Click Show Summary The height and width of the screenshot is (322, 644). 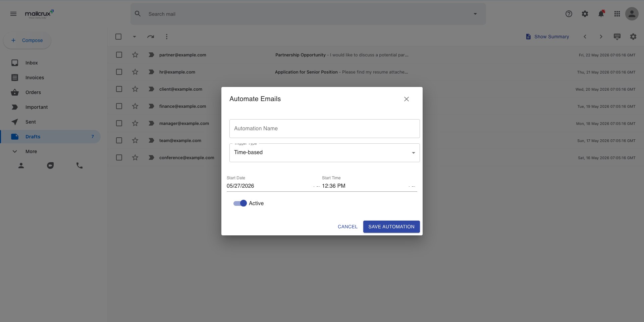(x=547, y=37)
